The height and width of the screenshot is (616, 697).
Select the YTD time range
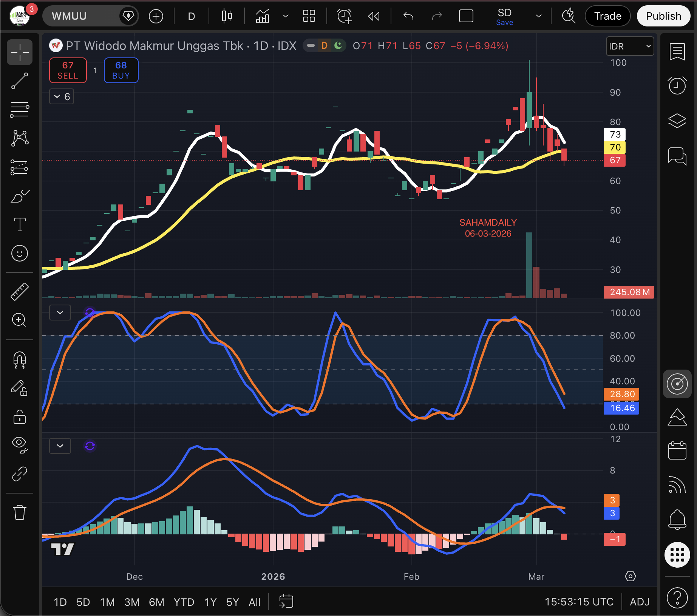(x=184, y=602)
